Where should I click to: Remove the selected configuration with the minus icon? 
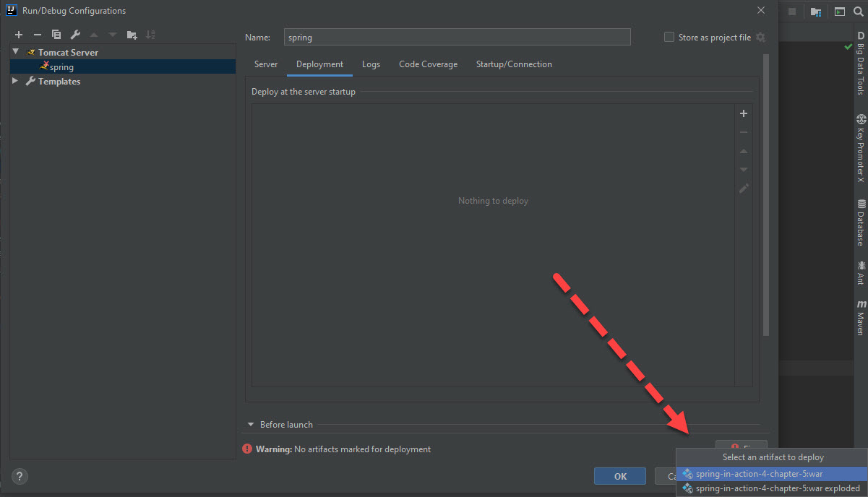(x=38, y=35)
